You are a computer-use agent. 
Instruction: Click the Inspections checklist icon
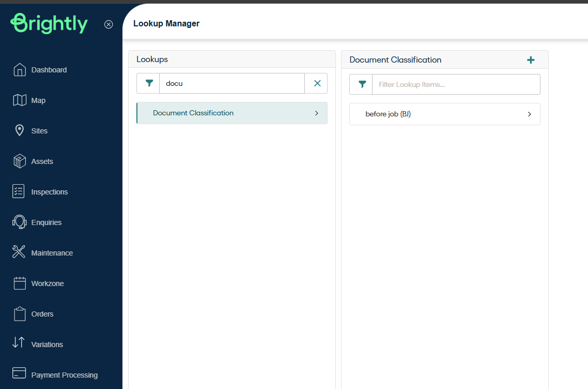click(19, 192)
